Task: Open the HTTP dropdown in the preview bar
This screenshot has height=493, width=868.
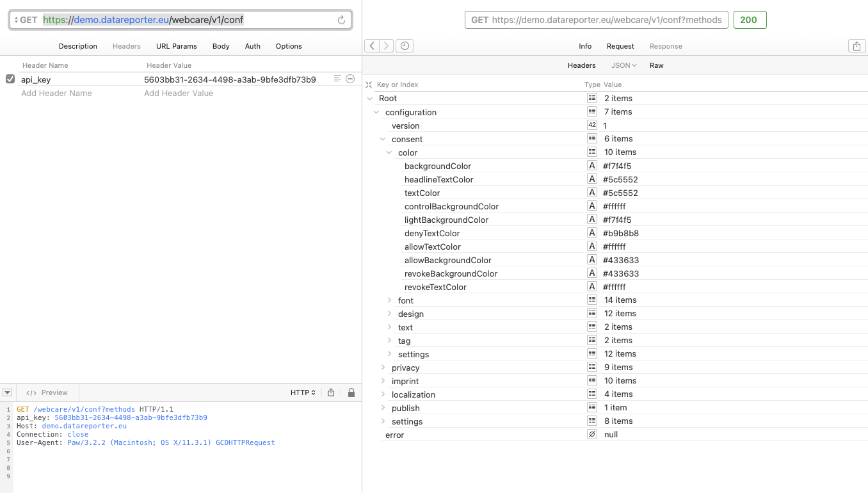Action: (x=303, y=392)
